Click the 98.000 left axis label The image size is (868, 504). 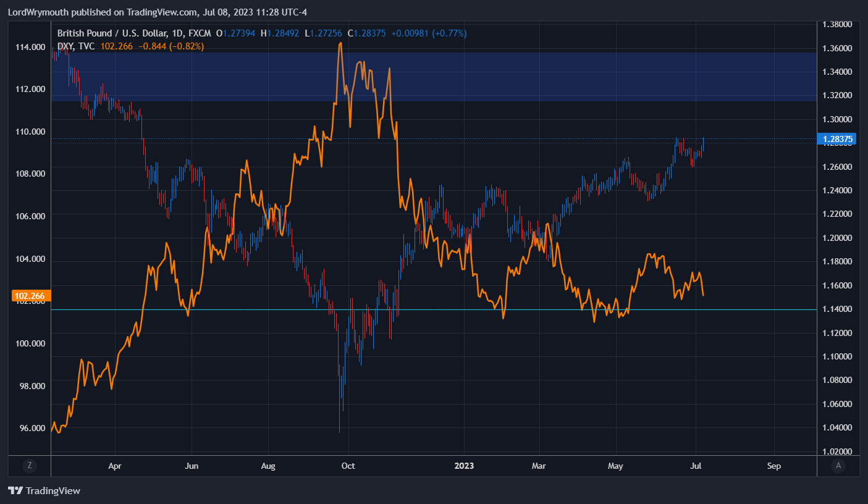[31, 386]
